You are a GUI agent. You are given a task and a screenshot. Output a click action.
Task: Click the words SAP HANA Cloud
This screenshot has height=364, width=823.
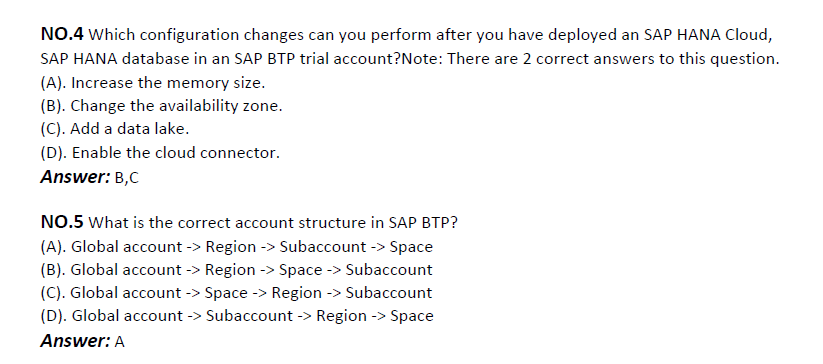tap(708, 35)
